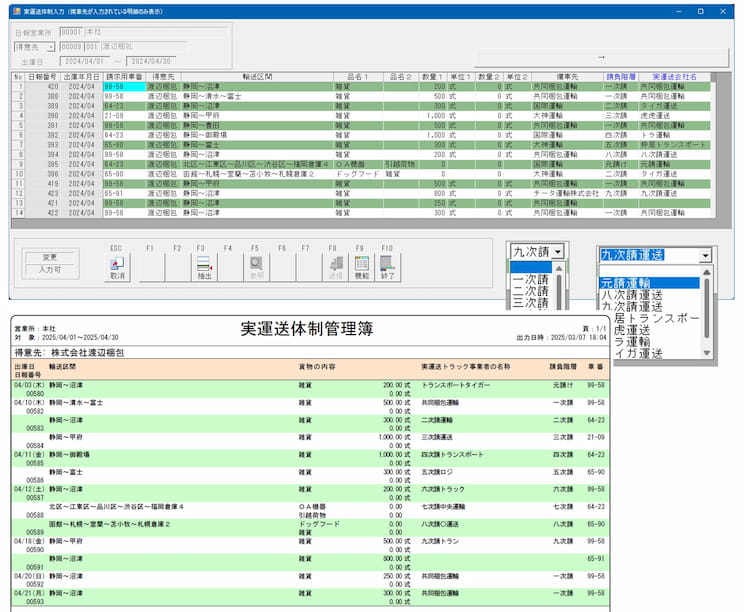Choose 三次請 in the level dropdown list
This screenshot has width=744, height=612.
pyautogui.click(x=530, y=303)
